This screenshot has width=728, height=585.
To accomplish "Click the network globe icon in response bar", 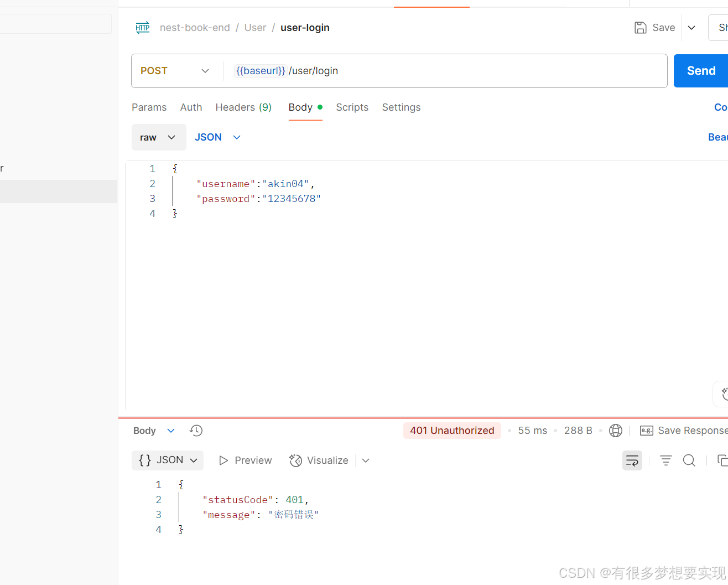I will (616, 431).
